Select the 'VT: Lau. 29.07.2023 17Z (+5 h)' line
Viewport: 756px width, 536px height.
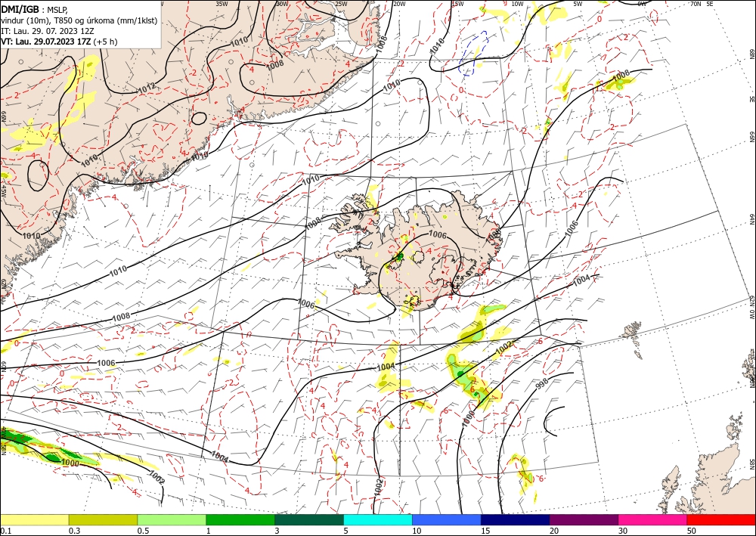point(59,42)
